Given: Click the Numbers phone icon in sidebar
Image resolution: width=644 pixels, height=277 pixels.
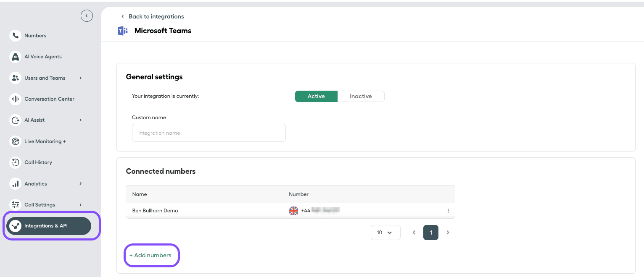Looking at the screenshot, I should click(15, 36).
